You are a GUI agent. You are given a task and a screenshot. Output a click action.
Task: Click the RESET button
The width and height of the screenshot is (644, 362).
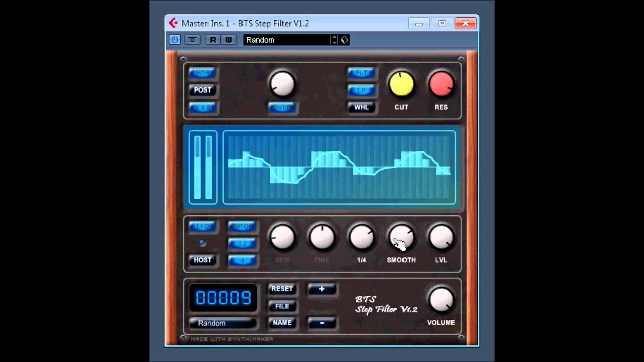tap(282, 289)
